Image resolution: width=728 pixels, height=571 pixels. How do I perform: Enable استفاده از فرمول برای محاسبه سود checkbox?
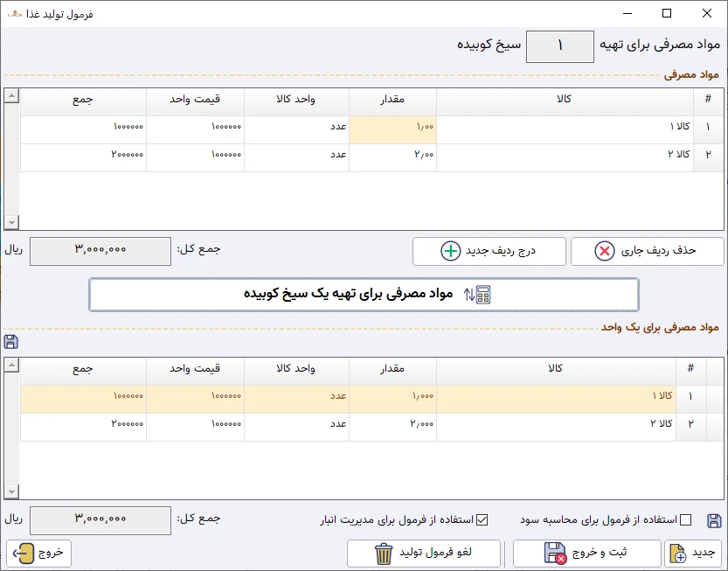pos(686,520)
